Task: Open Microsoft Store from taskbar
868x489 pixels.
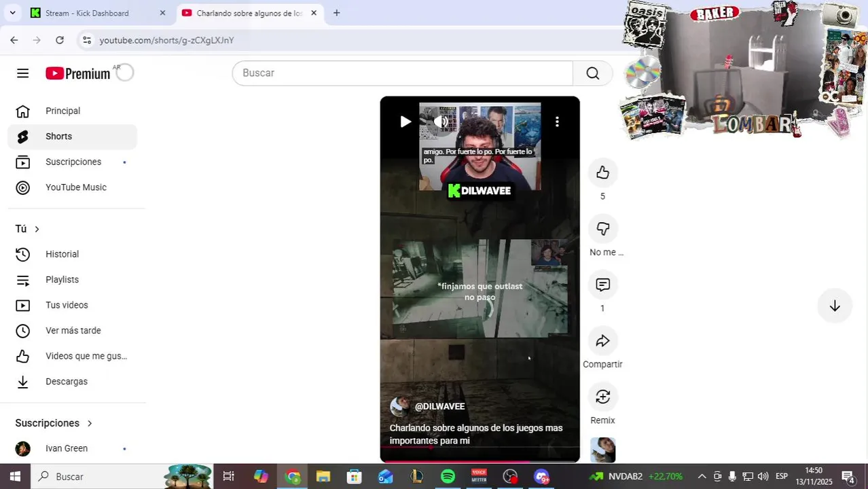Action: click(x=355, y=477)
